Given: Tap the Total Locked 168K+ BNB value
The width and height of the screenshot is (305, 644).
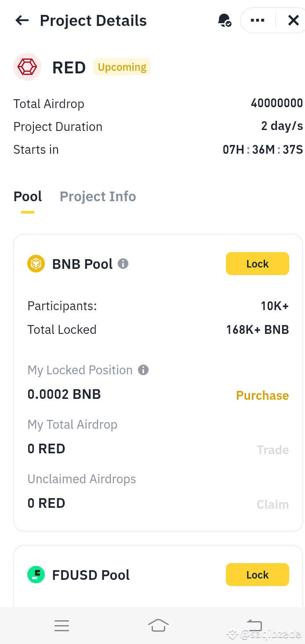Looking at the screenshot, I should [x=257, y=329].
